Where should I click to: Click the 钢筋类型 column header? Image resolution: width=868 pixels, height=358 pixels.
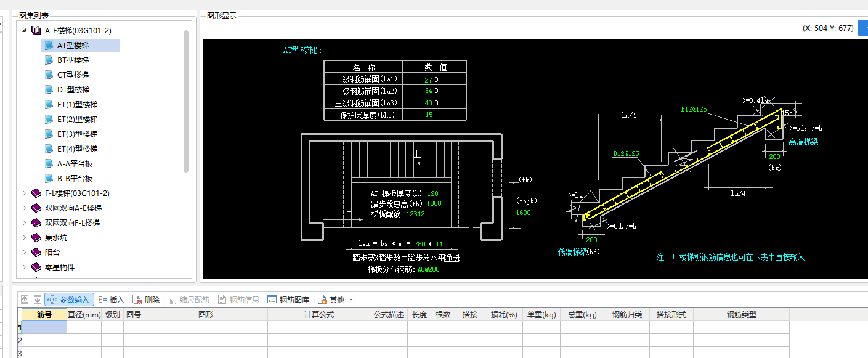(x=741, y=314)
